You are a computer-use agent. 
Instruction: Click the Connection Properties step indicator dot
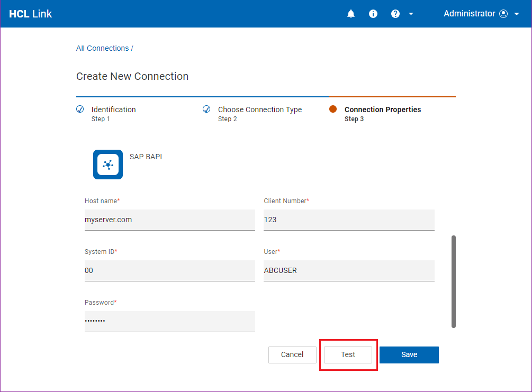point(333,110)
